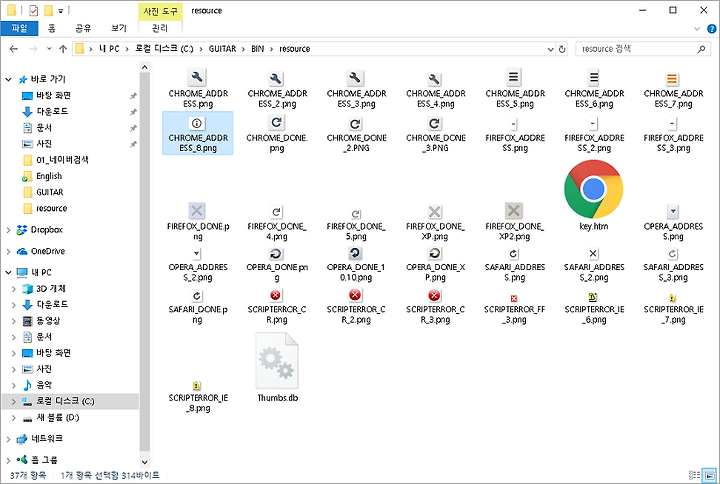
Task: Select the CHROME_ADDRESS_2.png file
Action: [277, 88]
